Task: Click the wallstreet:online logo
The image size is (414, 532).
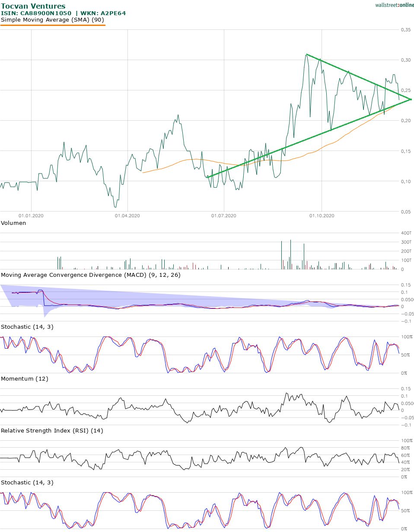Action: tap(395, 5)
